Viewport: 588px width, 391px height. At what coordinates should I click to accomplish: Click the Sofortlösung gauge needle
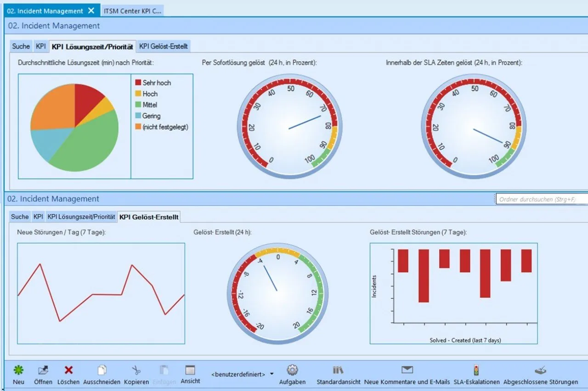tap(305, 122)
